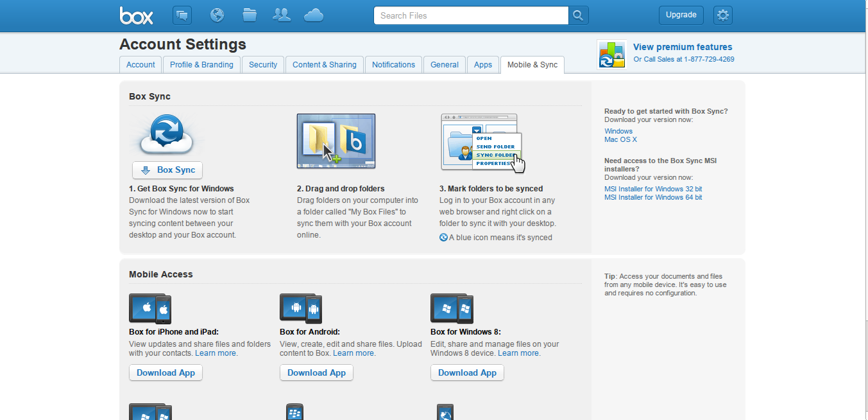Click the iPhone and iPad devices icon

[x=150, y=309]
